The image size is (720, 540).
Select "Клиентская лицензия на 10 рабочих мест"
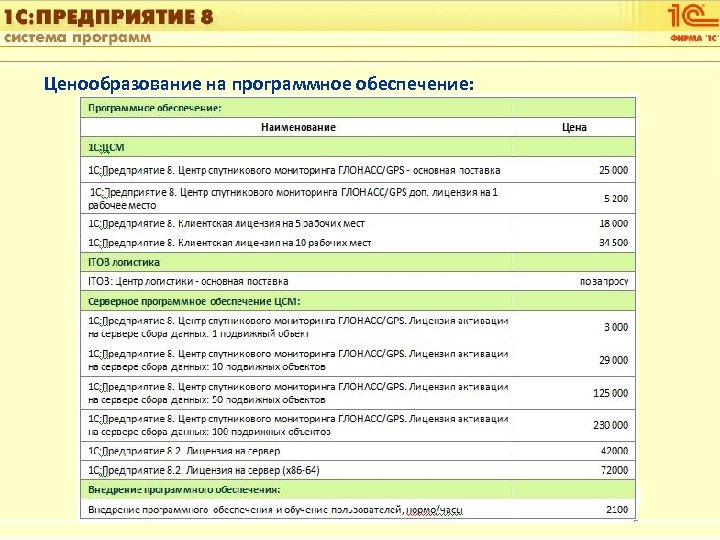pos(229,242)
